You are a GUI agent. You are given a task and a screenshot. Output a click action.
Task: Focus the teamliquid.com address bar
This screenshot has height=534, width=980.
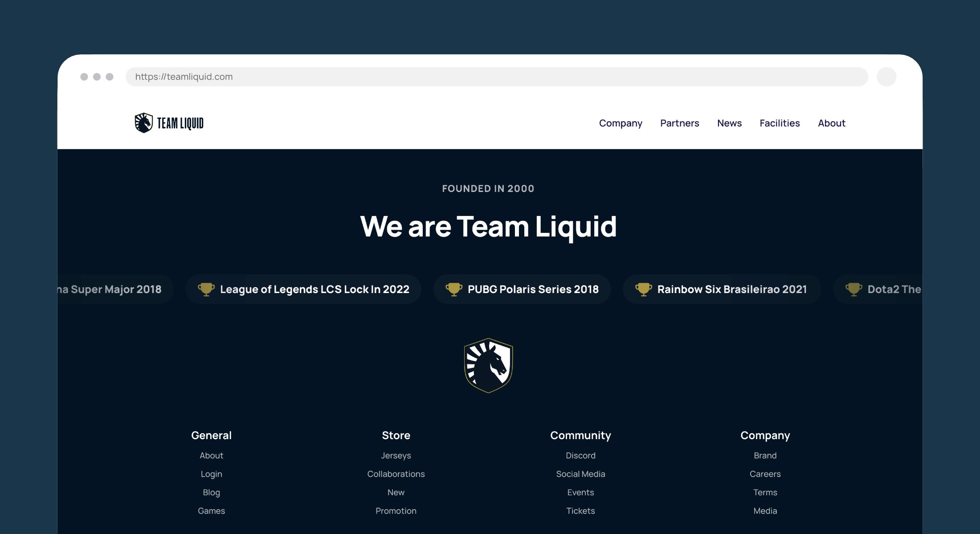[x=496, y=77]
